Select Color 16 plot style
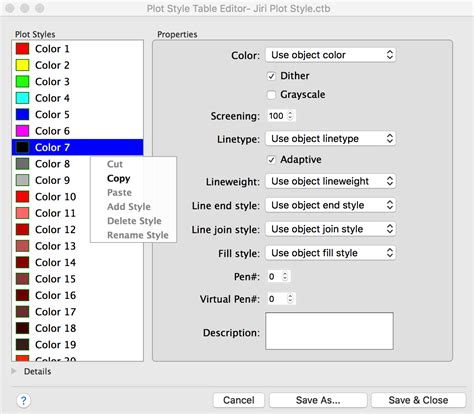Screen dimensions: 474x414 tap(77, 295)
